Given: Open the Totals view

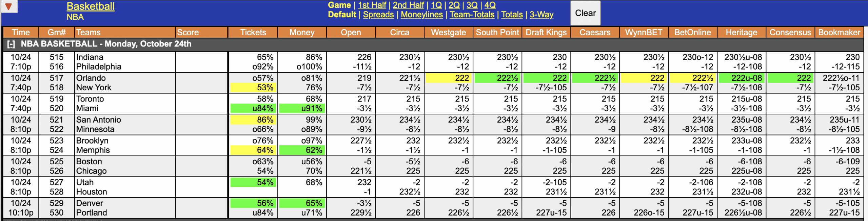Looking at the screenshot, I should 512,15.
